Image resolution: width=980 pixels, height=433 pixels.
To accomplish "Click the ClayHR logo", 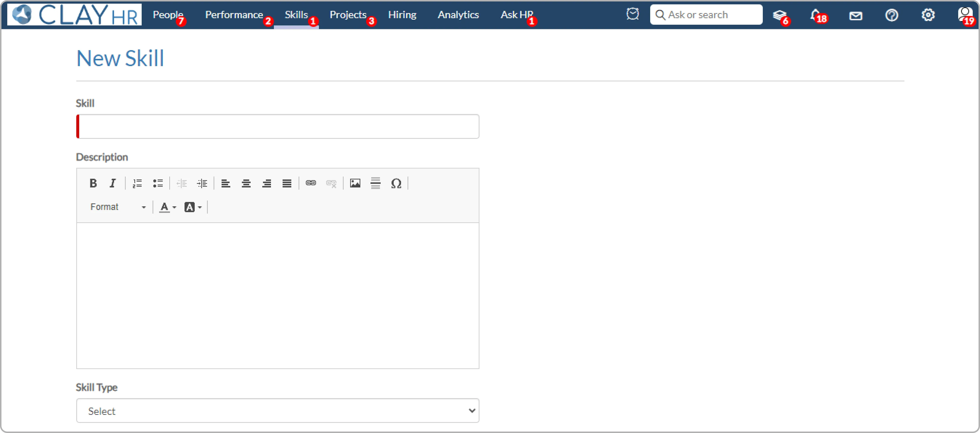I will pos(75,15).
